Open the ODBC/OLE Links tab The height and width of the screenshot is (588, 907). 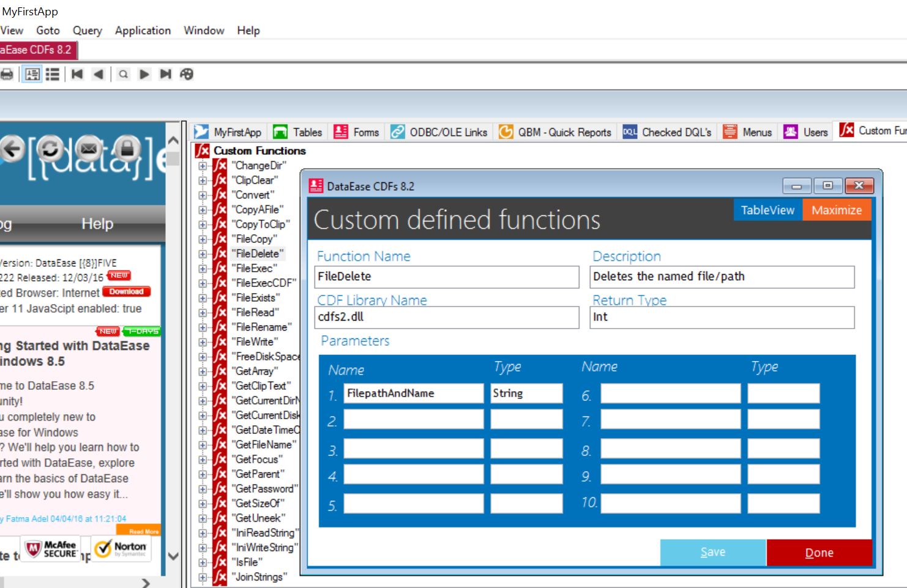(439, 132)
